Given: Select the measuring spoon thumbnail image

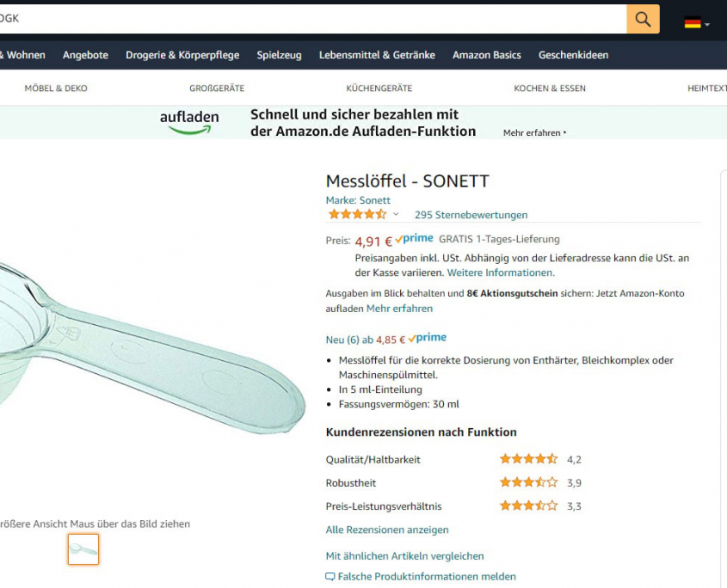Looking at the screenshot, I should pyautogui.click(x=83, y=549).
